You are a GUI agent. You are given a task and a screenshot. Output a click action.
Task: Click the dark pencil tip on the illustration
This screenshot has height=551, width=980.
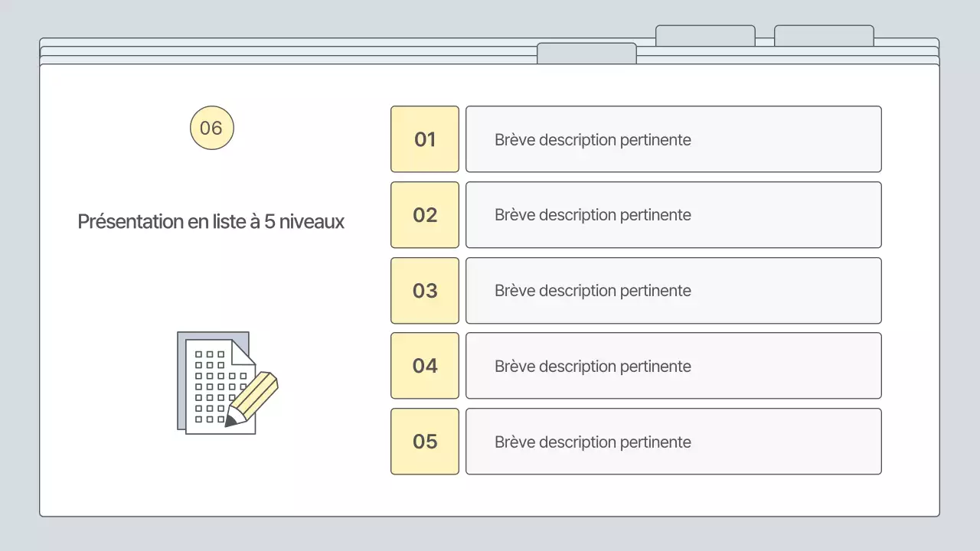click(229, 422)
